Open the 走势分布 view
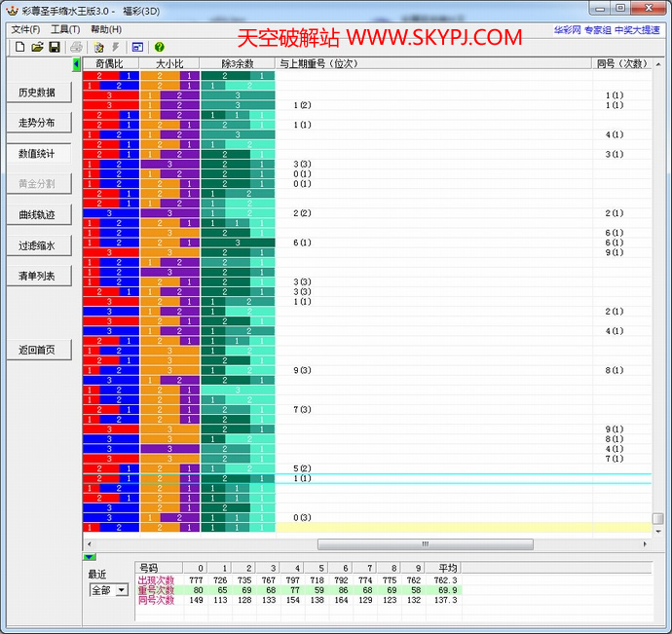672x634 pixels. pos(37,123)
